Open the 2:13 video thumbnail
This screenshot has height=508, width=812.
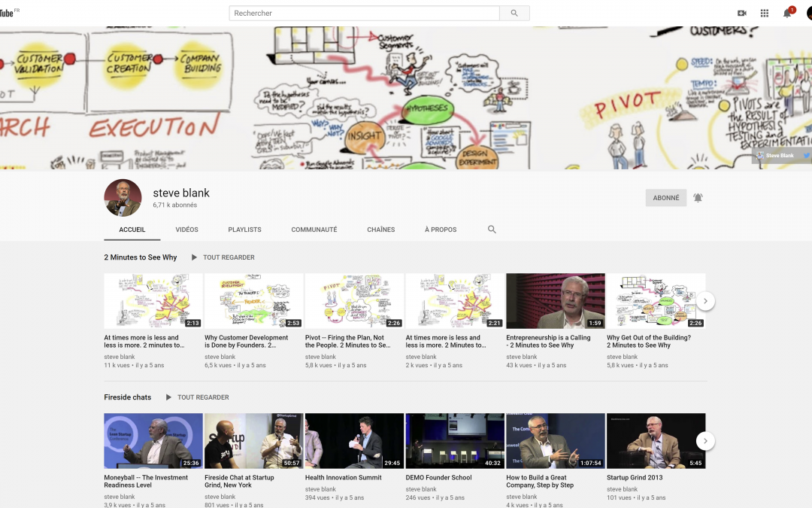point(153,301)
